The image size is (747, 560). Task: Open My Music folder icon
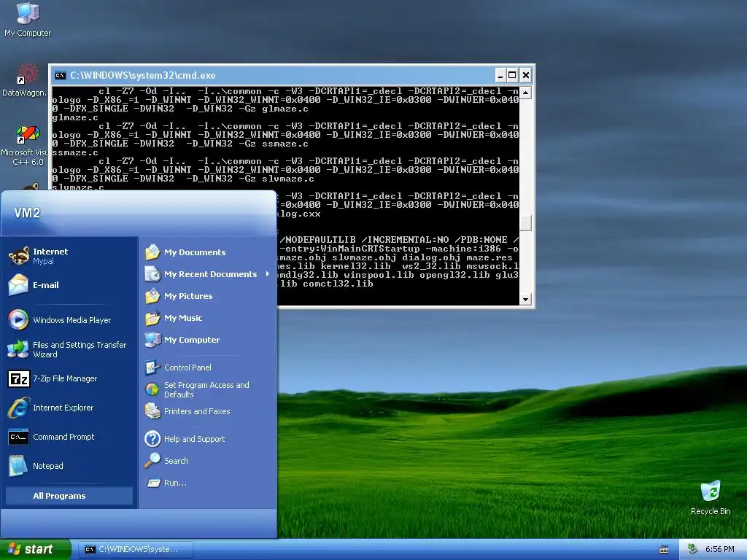[152, 318]
